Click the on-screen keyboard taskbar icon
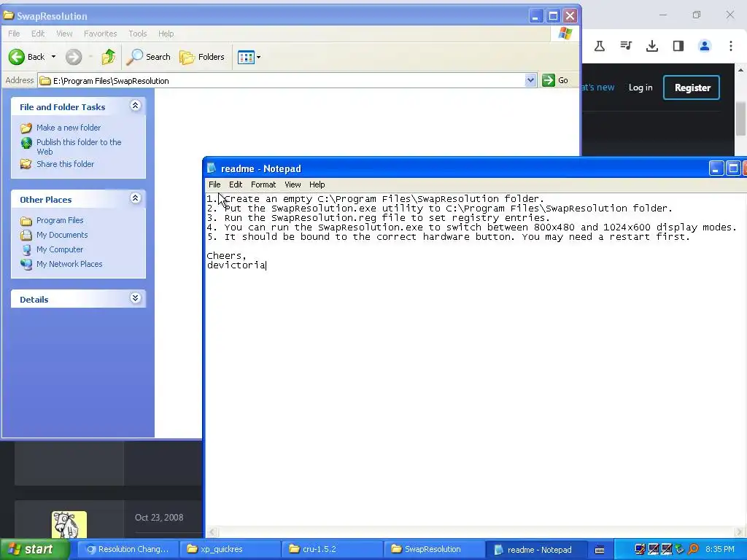The image size is (747, 560). (600, 550)
